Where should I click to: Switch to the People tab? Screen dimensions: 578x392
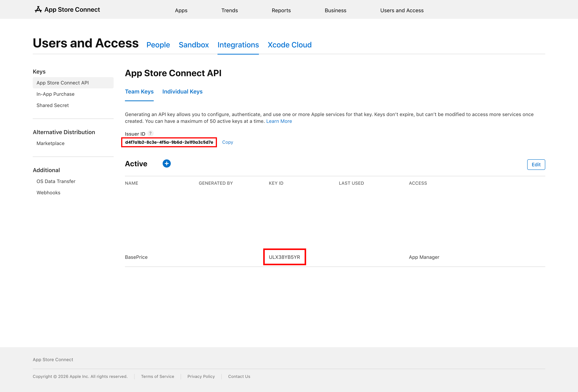(158, 45)
